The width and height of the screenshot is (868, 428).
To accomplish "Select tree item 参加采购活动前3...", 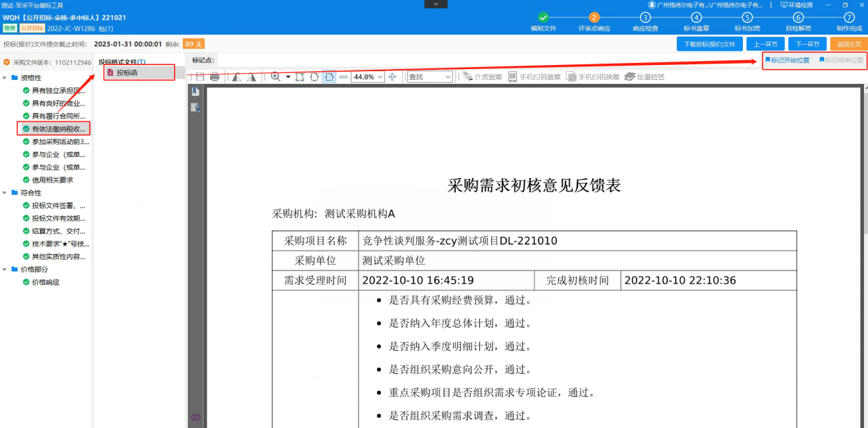I will coord(56,142).
